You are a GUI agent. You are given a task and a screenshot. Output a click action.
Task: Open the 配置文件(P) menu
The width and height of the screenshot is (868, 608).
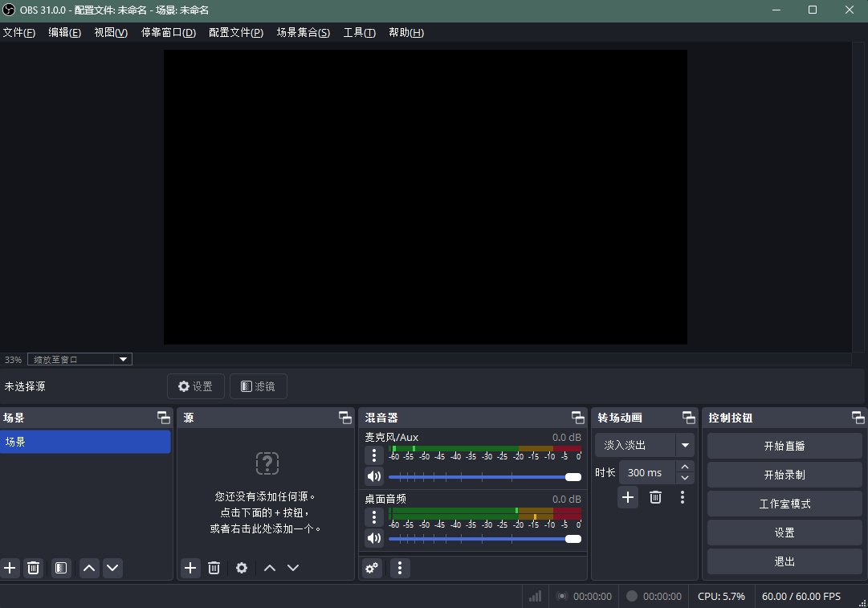tap(236, 33)
